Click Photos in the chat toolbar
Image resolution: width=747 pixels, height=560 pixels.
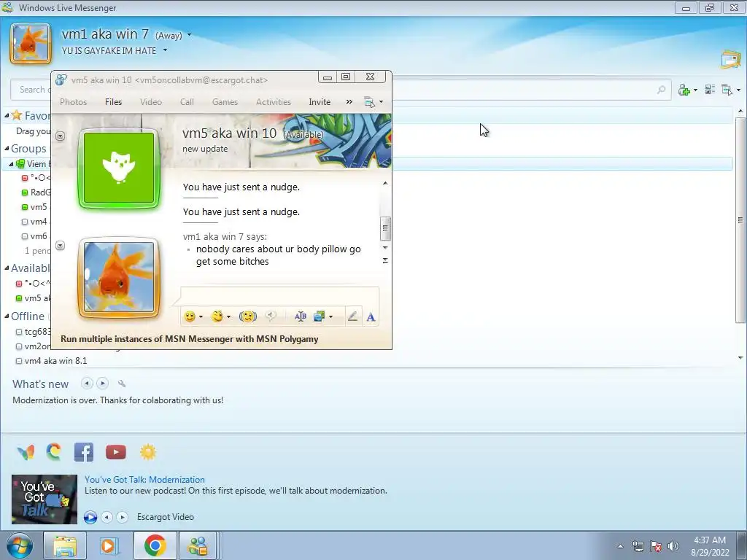[x=74, y=102]
